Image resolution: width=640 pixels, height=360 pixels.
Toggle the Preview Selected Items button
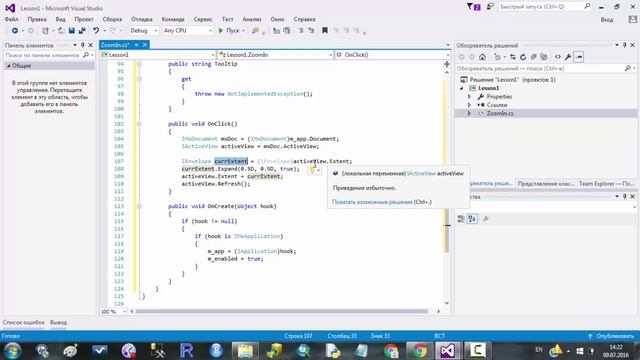pyautogui.click(x=579, y=57)
